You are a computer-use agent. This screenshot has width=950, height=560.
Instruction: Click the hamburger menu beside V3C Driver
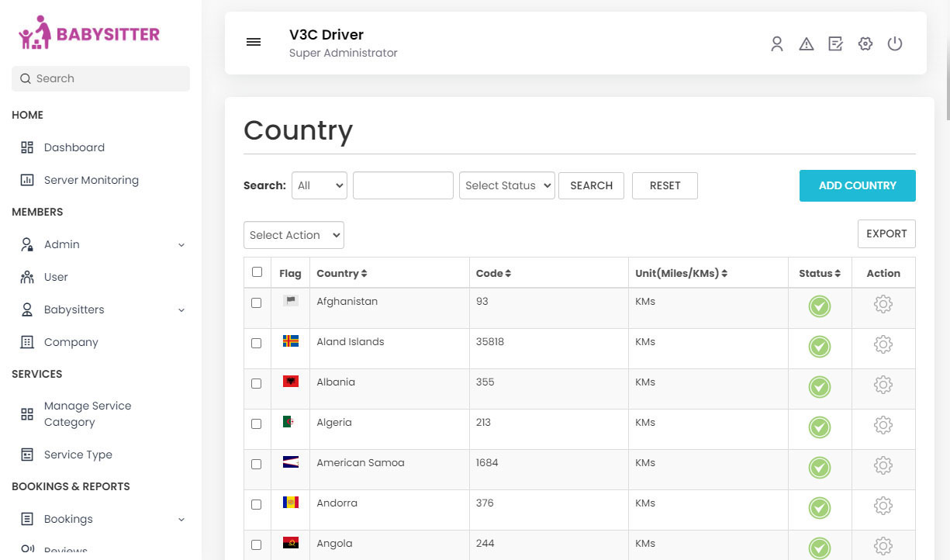click(254, 42)
